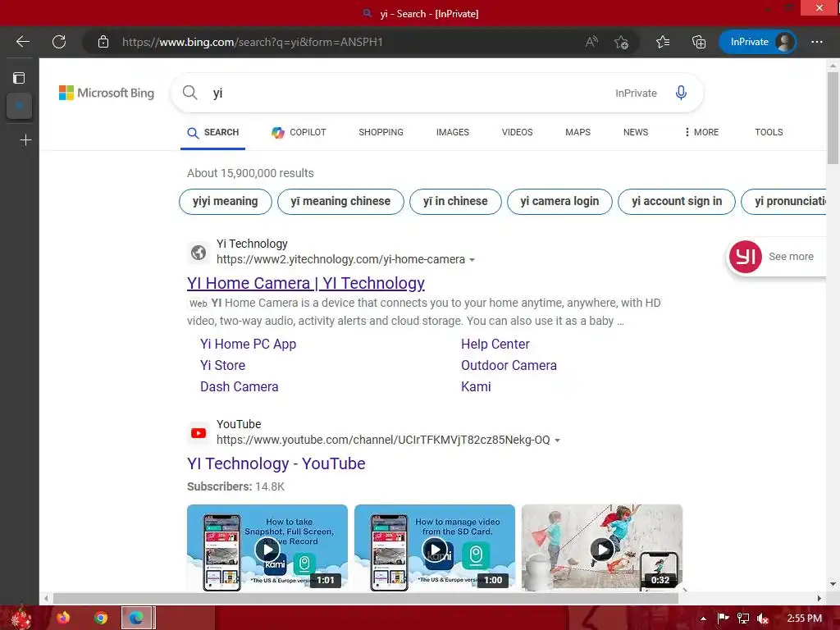Play the Snapshot, Full Screen video thumbnail

coord(267,548)
